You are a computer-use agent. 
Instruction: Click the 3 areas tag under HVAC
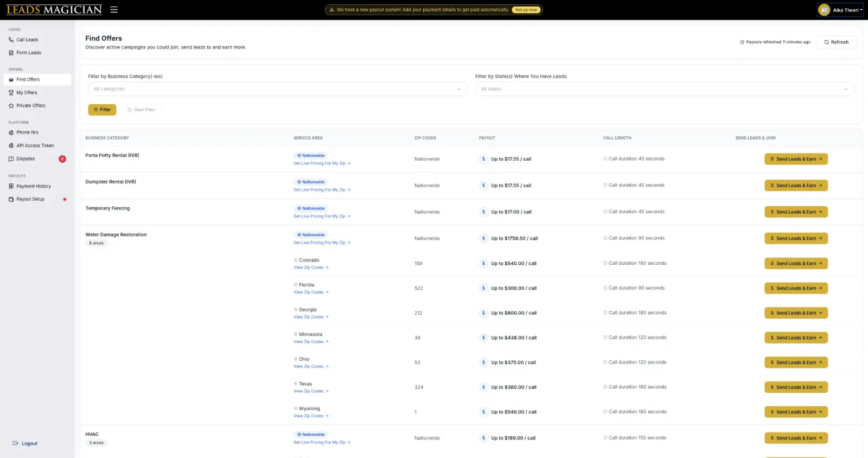tap(97, 443)
